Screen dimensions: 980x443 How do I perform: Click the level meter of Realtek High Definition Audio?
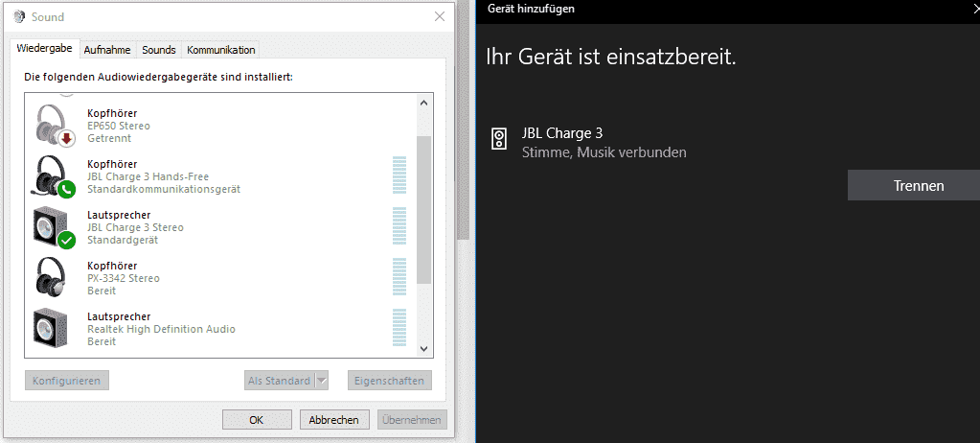pyautogui.click(x=399, y=328)
